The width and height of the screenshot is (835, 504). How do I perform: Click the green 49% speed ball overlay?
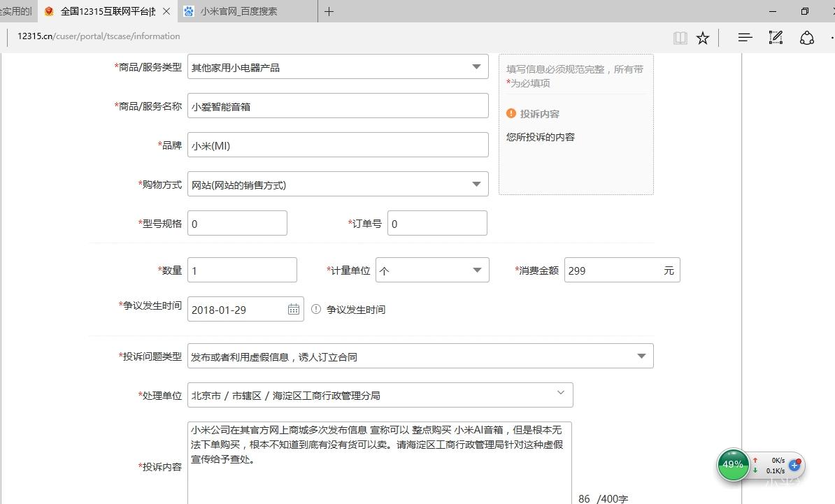732,465
